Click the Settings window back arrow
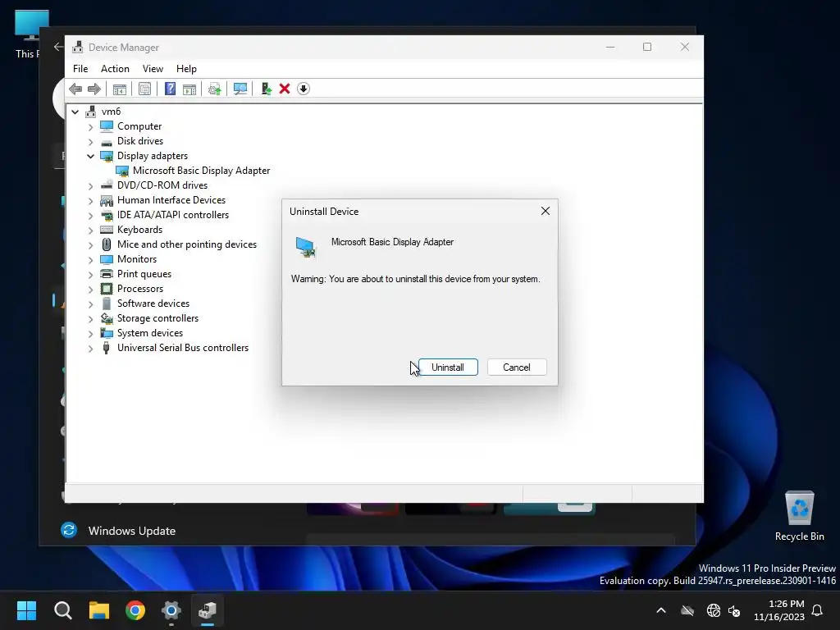Image resolution: width=840 pixels, height=630 pixels. click(58, 47)
